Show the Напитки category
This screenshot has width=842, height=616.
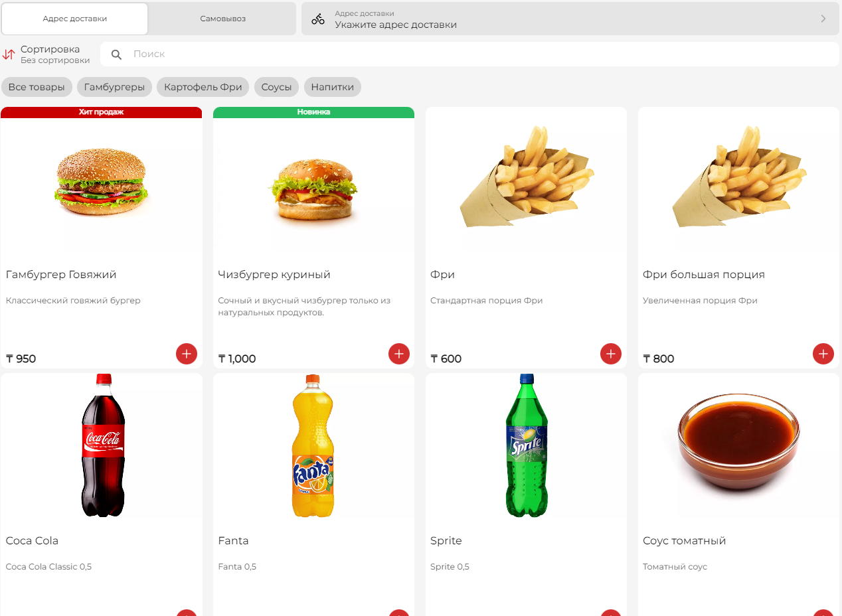[x=333, y=87]
